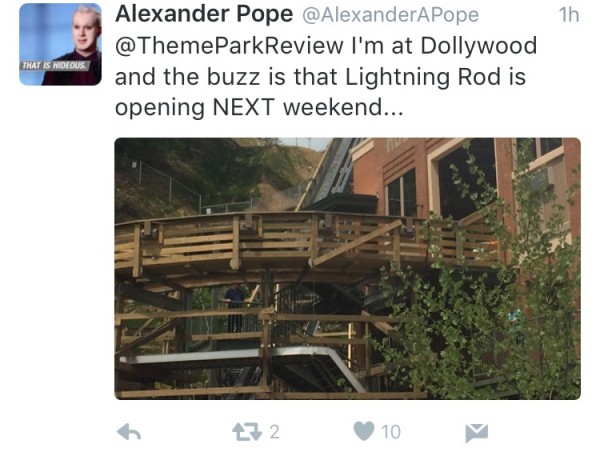Click the person standing under the wooden deck
The height and width of the screenshot is (452, 600).
[x=235, y=308]
